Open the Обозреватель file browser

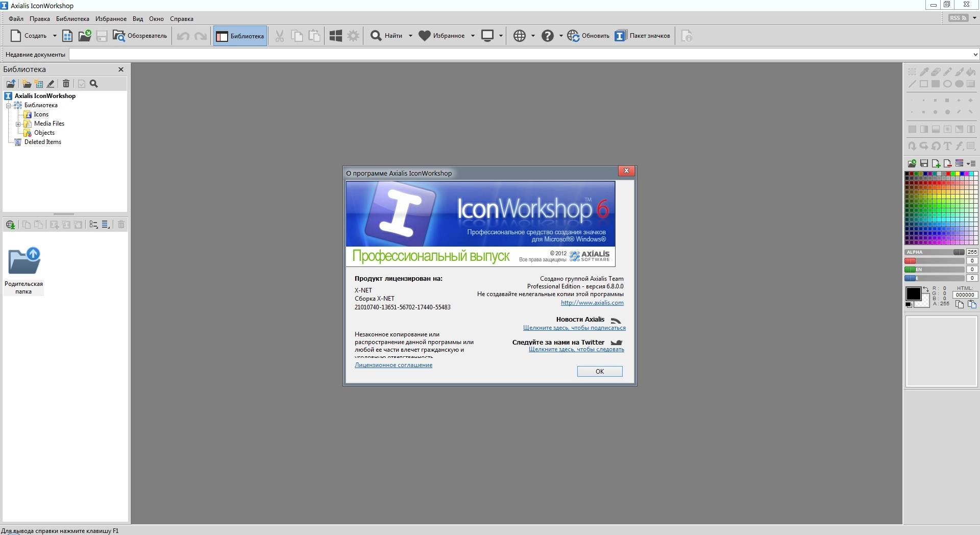140,36
